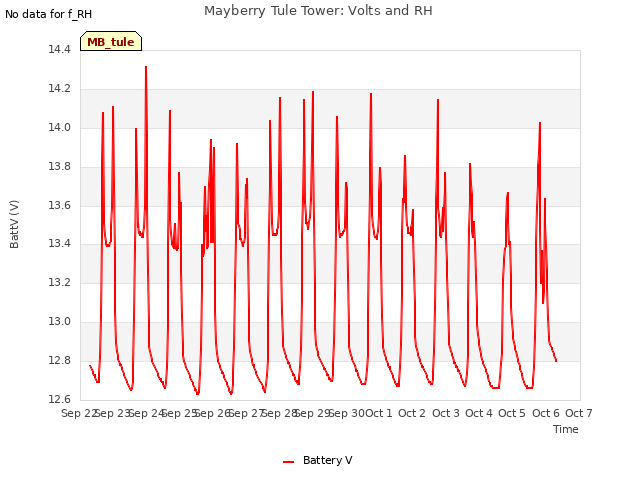This screenshot has height=480, width=640.
Task: Click the Oct 4 x-axis date label
Action: click(479, 413)
